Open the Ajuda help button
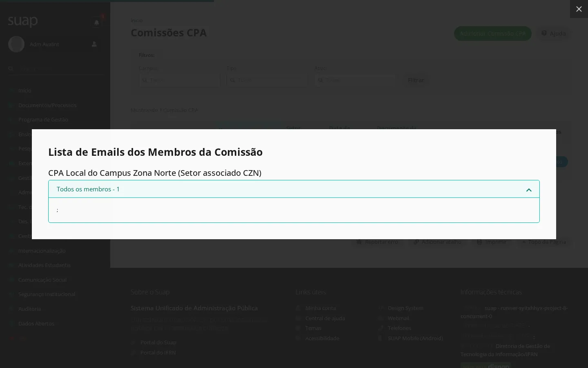The image size is (588, 368). pos(554,34)
